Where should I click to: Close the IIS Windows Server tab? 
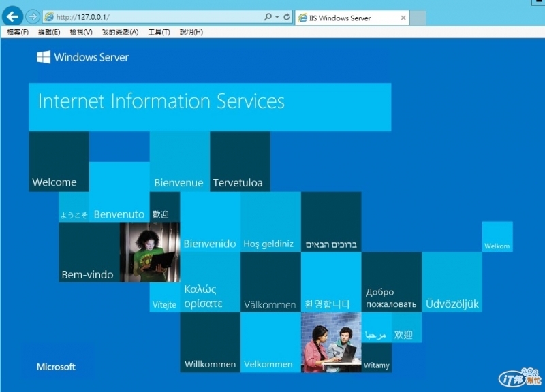coord(403,18)
